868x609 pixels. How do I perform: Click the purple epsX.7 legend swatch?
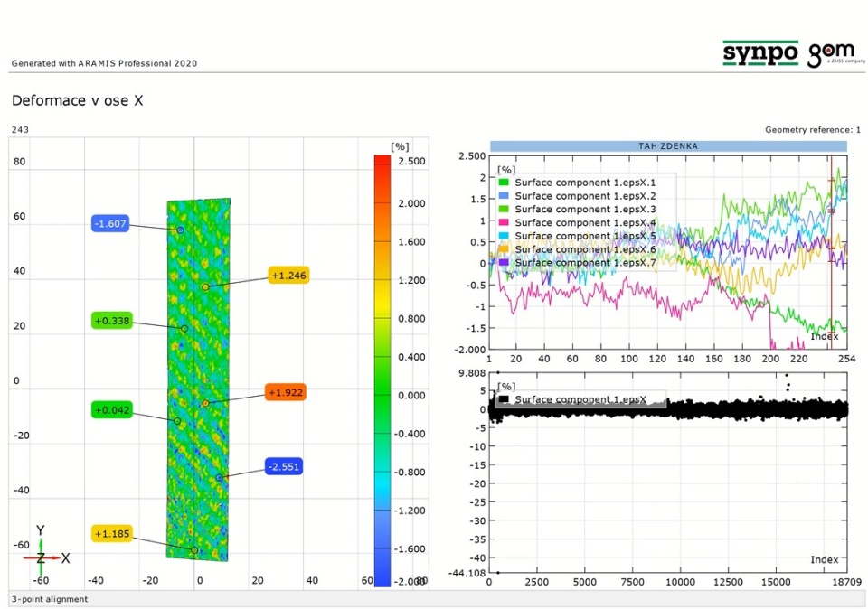(504, 263)
